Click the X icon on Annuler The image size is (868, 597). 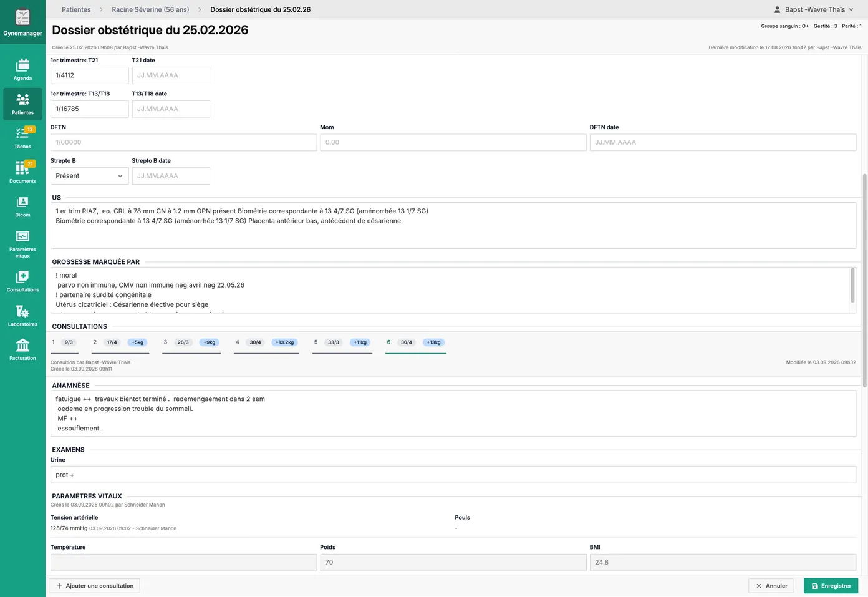pyautogui.click(x=759, y=586)
